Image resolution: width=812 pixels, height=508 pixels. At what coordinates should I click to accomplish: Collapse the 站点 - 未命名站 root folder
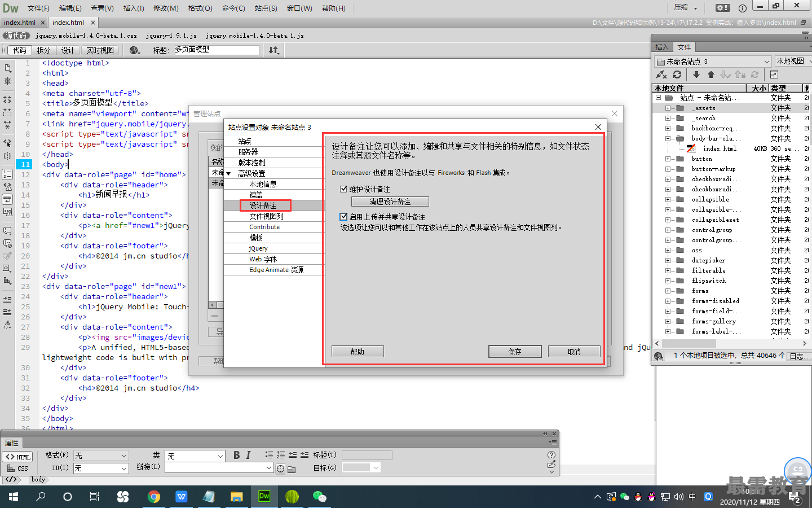tap(657, 98)
